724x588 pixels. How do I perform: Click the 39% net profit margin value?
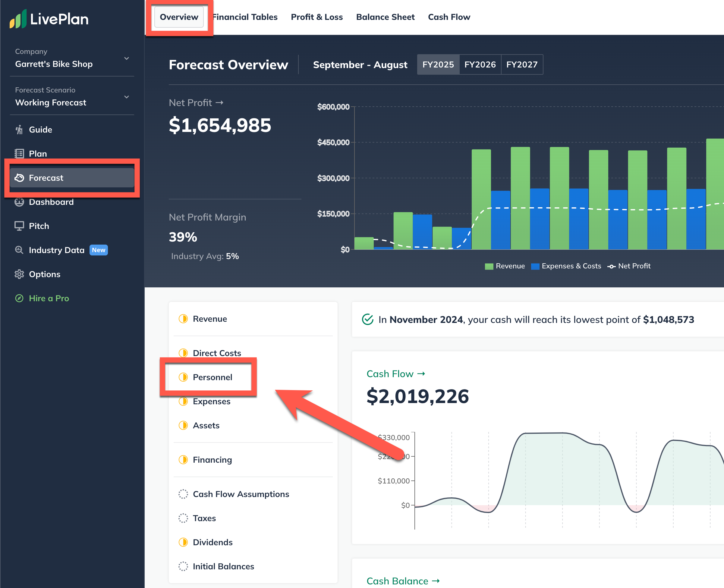(183, 237)
